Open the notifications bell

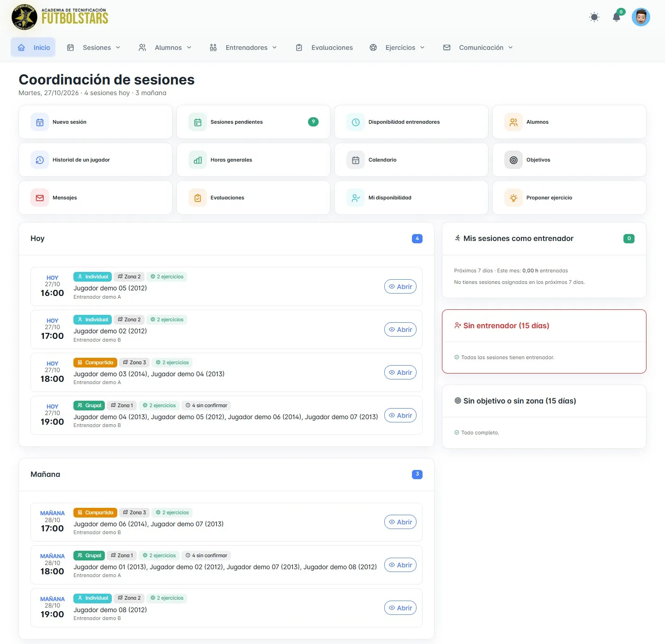[x=617, y=17]
